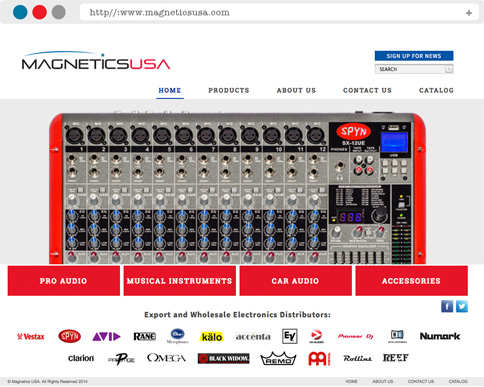
Task: Open the Vestax brand logo
Action: [x=31, y=336]
